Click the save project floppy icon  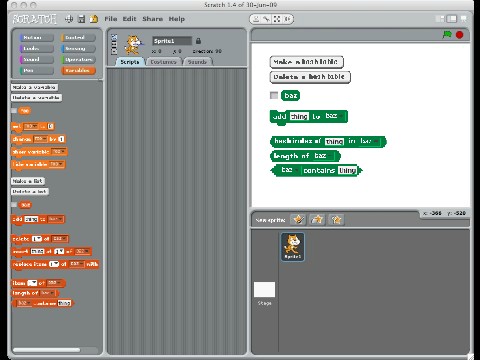tap(81, 19)
